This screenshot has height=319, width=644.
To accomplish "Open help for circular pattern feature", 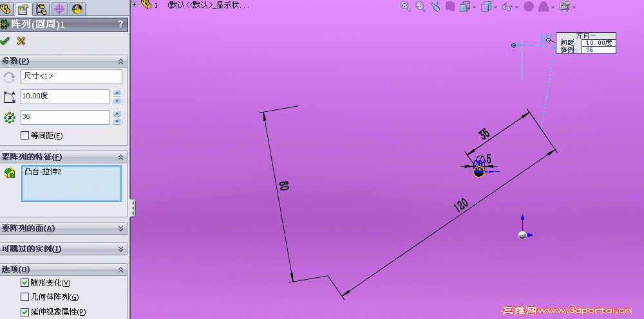I will point(120,24).
